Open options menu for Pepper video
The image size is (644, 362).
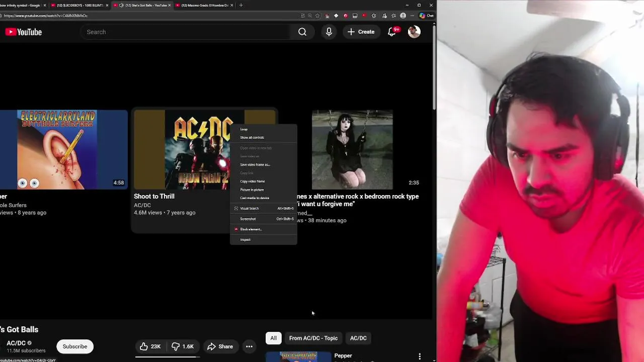(x=420, y=356)
